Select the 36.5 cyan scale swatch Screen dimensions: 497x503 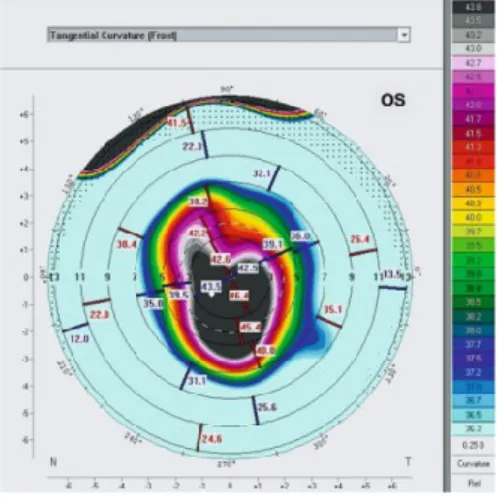pos(473,415)
